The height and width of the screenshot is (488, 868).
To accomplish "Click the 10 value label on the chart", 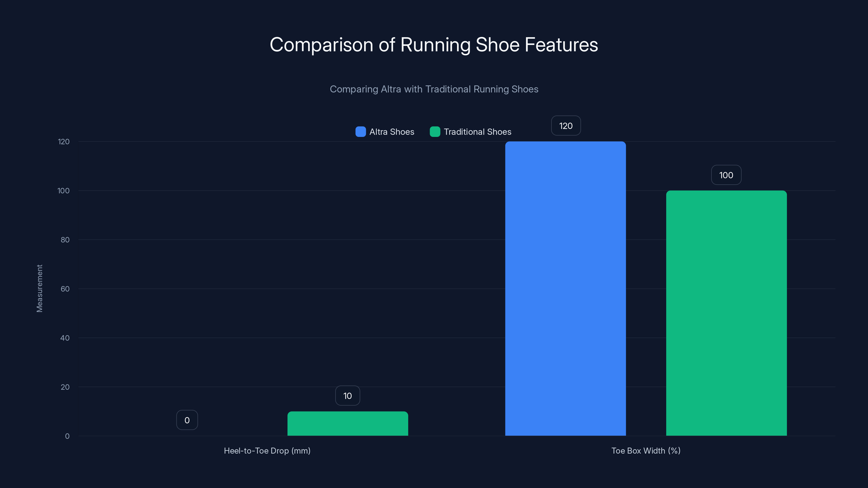I will 347,396.
